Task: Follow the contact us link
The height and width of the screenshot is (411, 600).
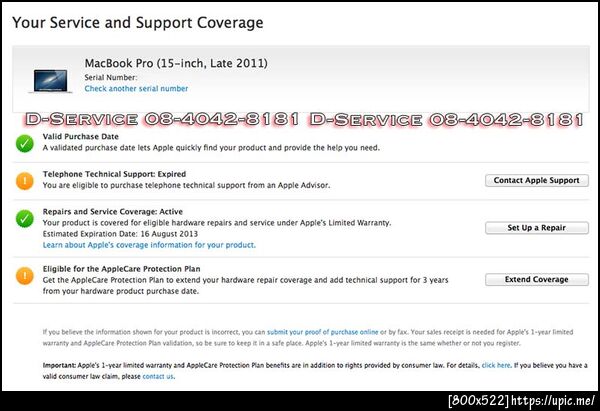Action: tap(158, 376)
